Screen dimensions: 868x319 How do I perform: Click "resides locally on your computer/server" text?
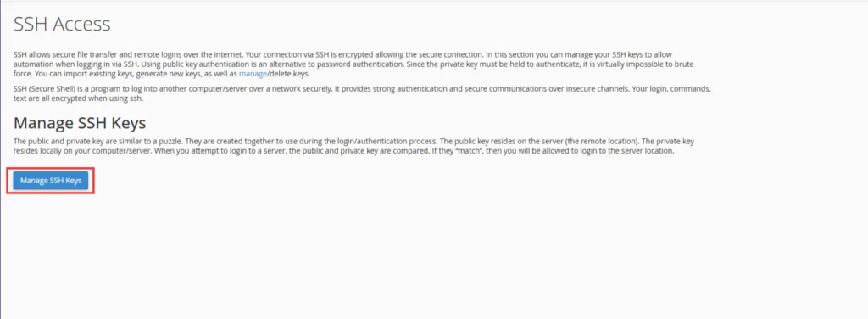tap(81, 151)
